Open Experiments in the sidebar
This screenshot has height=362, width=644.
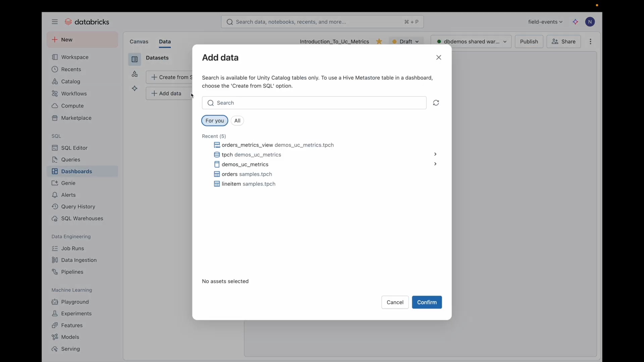83,314
